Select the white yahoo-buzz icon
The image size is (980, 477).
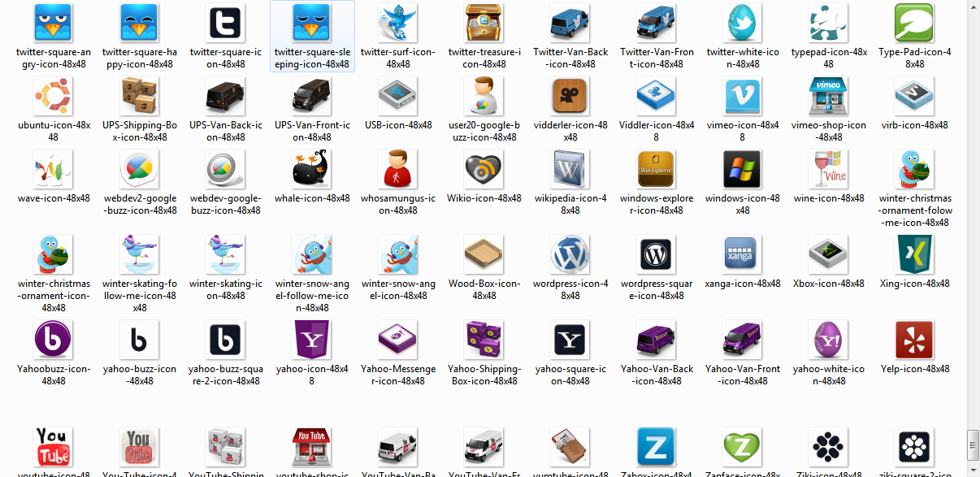pyautogui.click(x=140, y=340)
